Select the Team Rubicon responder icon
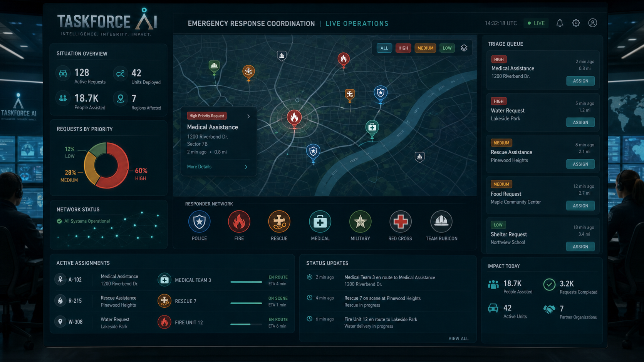Viewport: 644px width, 362px height. (441, 222)
